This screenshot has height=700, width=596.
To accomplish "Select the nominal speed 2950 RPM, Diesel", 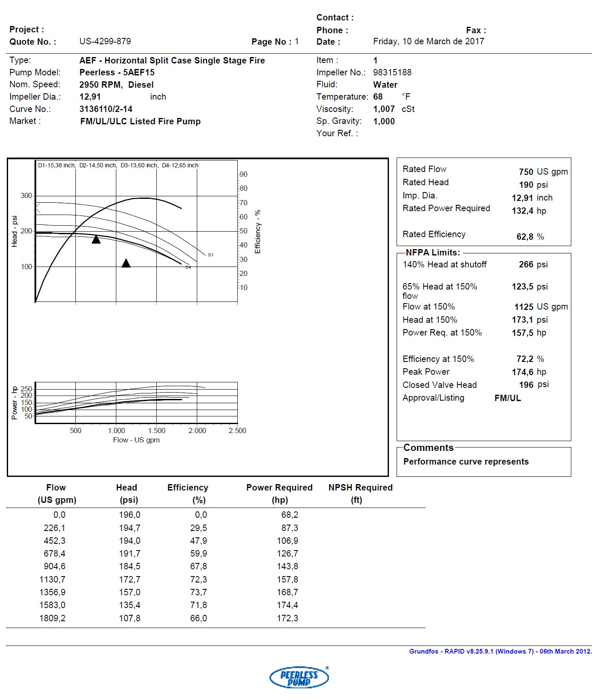I will 117,85.
